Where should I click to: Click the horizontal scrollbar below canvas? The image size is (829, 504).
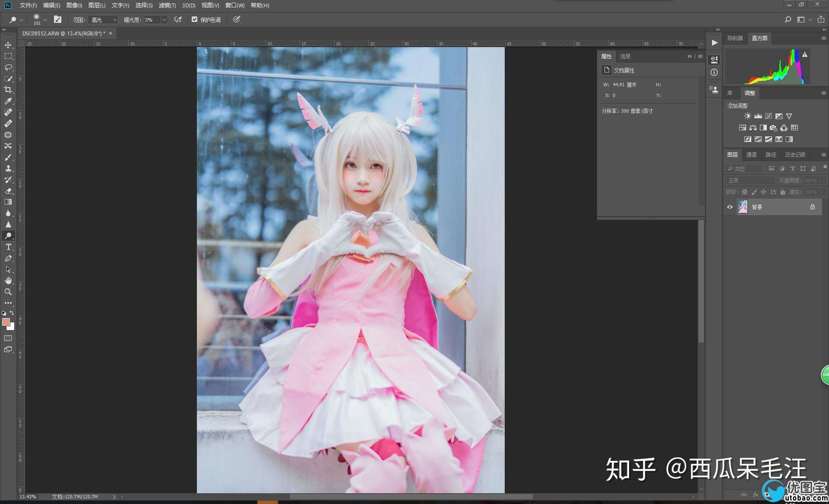[410, 497]
